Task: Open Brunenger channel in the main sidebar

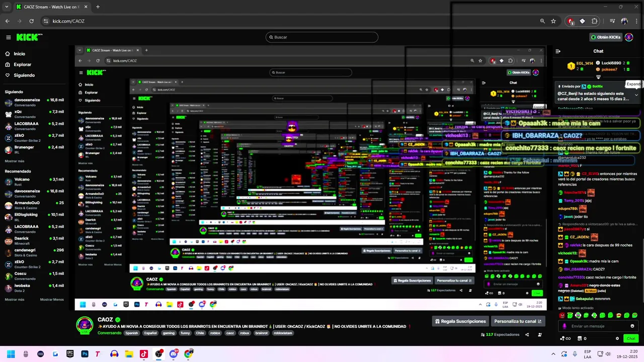Action: tap(34, 149)
